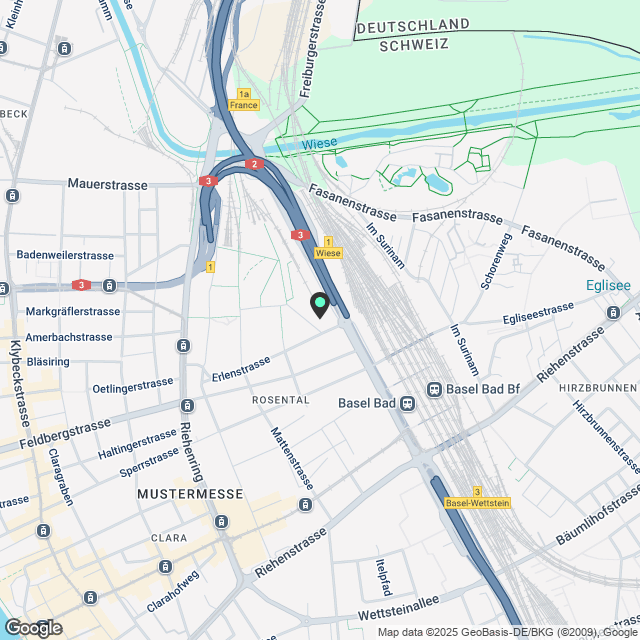Select the Basel Bad Bf train station icon

pos(434,389)
